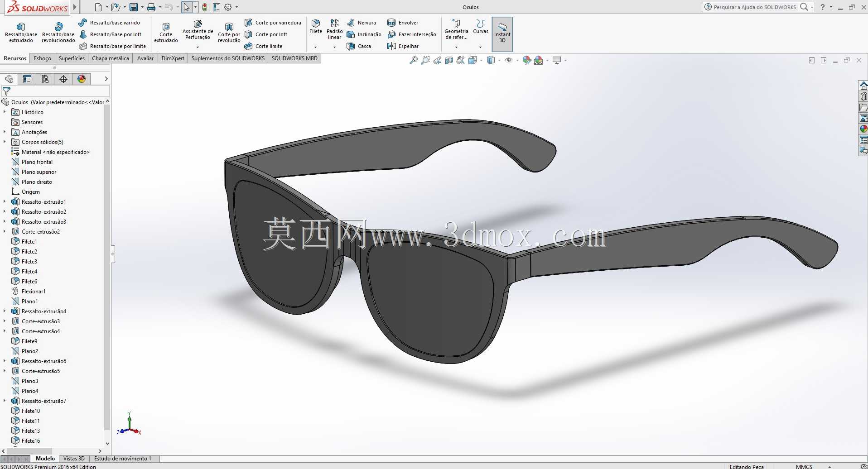Click the Save icon in title bar
Viewport: 868px width, 469px height.
(x=134, y=7)
